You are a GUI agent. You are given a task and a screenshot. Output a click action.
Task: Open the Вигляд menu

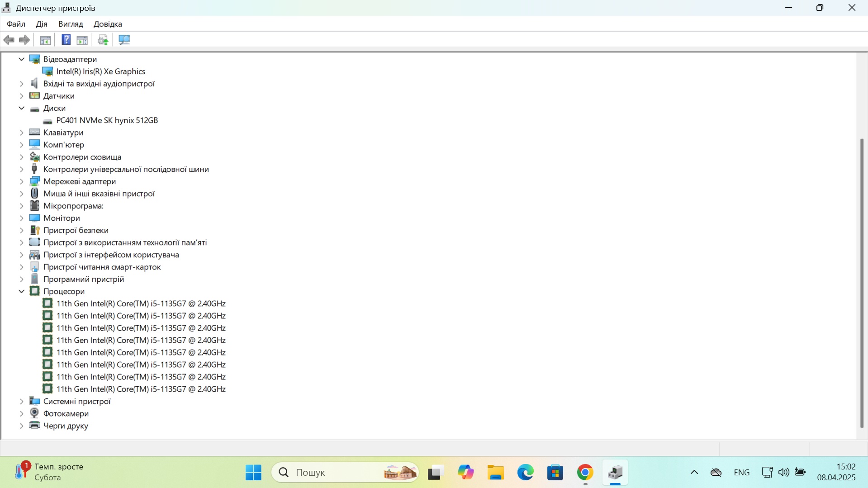pyautogui.click(x=71, y=24)
